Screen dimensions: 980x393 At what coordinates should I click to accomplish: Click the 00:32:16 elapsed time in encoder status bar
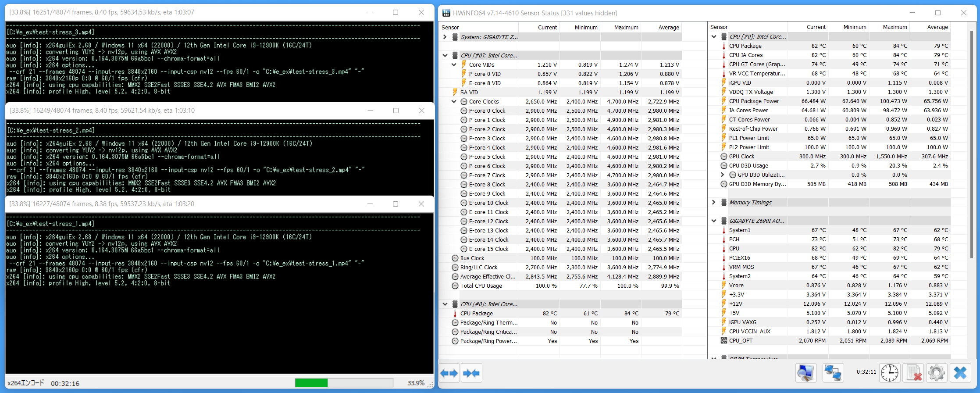point(65,383)
